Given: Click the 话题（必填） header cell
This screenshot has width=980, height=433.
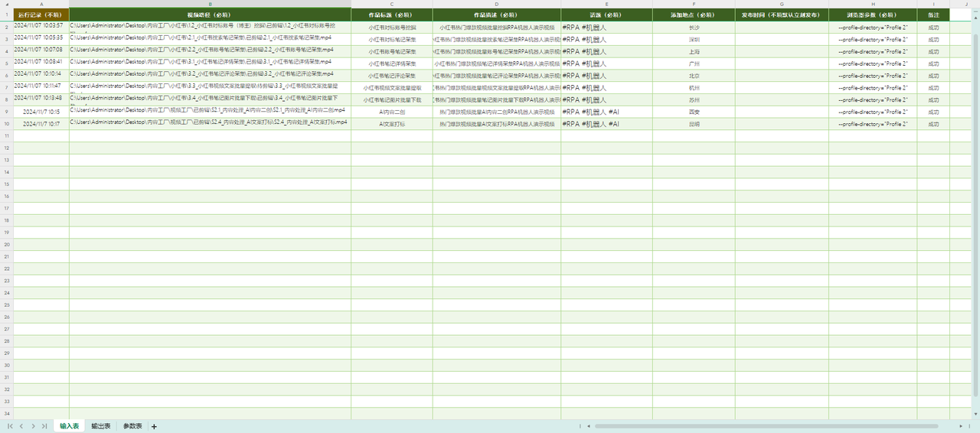Looking at the screenshot, I should 606,15.
